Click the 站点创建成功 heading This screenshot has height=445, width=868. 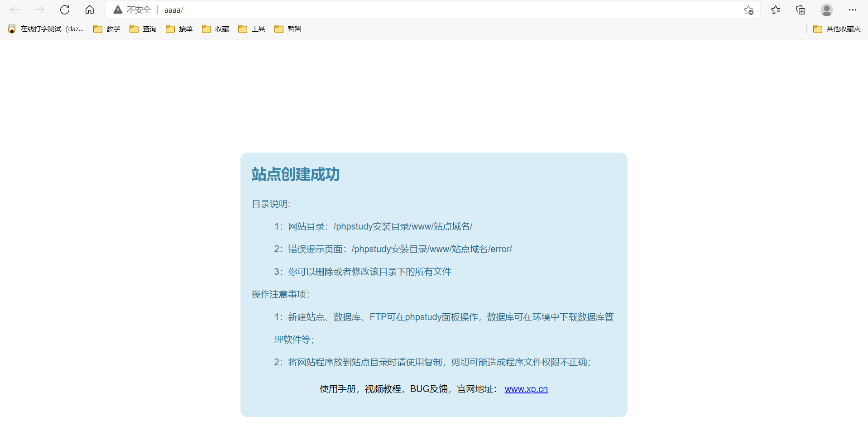tap(296, 174)
